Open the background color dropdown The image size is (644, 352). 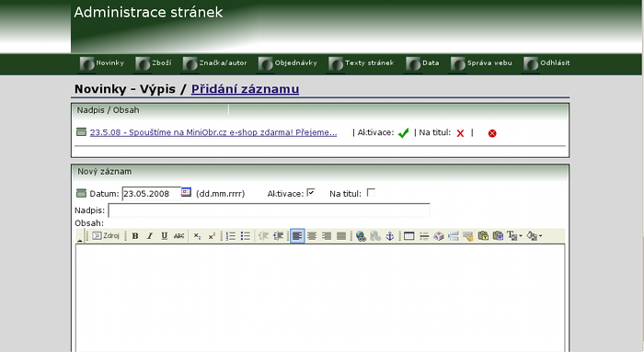[535, 236]
